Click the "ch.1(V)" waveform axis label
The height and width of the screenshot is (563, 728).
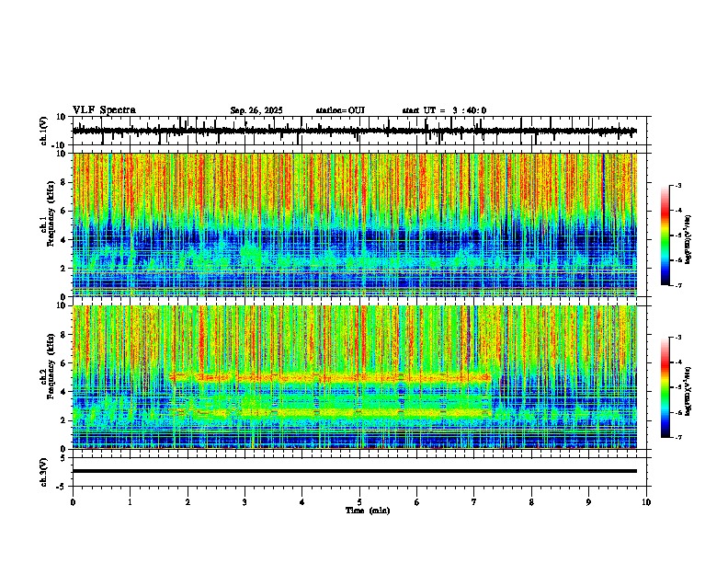point(44,131)
